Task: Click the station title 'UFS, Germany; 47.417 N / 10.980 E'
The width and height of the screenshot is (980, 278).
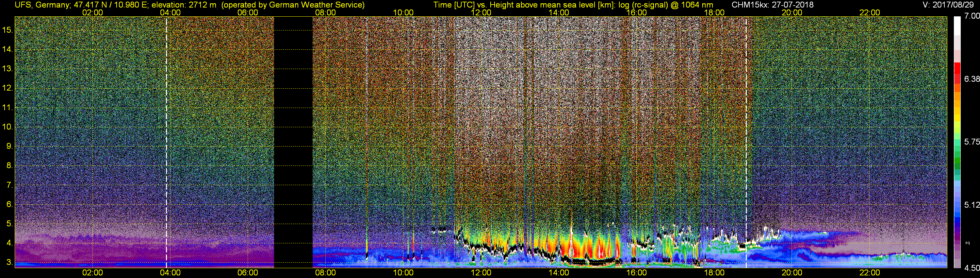Action: pyautogui.click(x=80, y=5)
